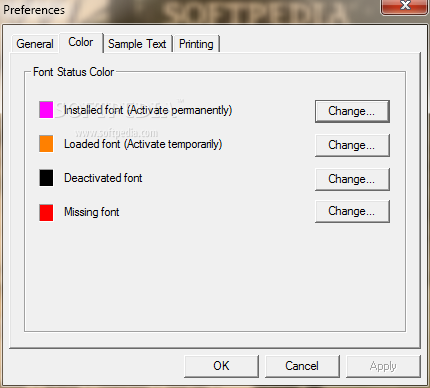
Task: Go to the Printing tab
Action: [196, 44]
